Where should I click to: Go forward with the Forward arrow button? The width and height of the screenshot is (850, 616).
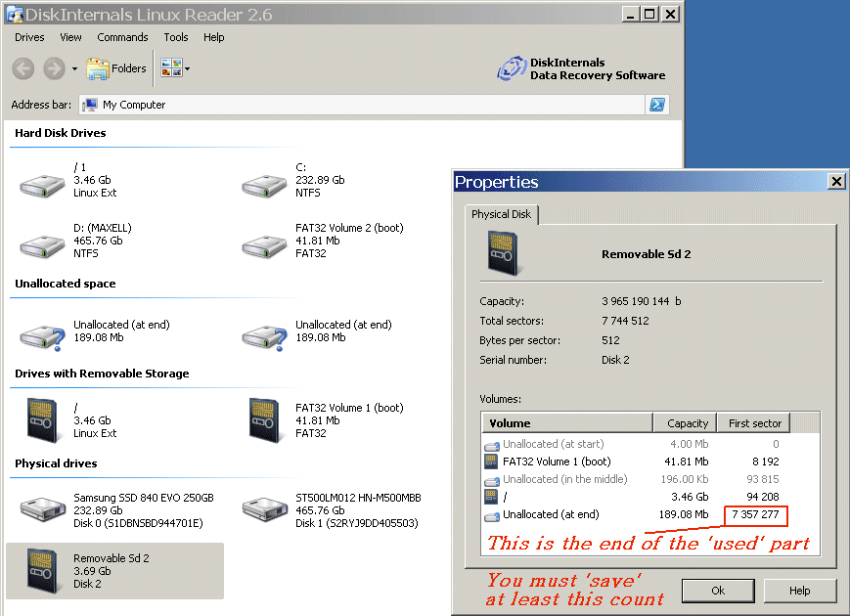pos(54,68)
